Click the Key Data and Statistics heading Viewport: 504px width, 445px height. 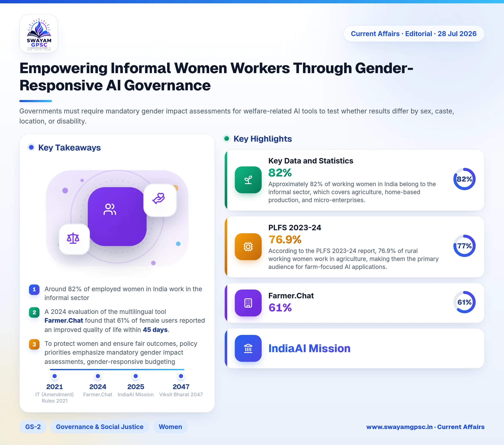point(311,161)
